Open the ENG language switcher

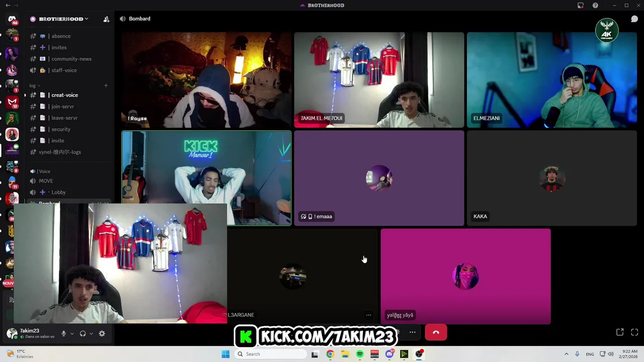point(590,354)
